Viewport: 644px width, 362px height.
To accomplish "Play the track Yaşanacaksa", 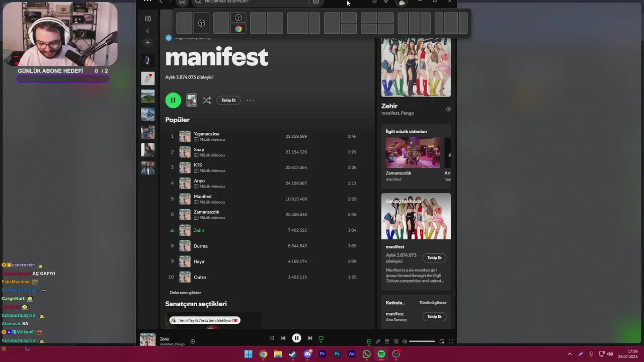I will (x=266, y=136).
